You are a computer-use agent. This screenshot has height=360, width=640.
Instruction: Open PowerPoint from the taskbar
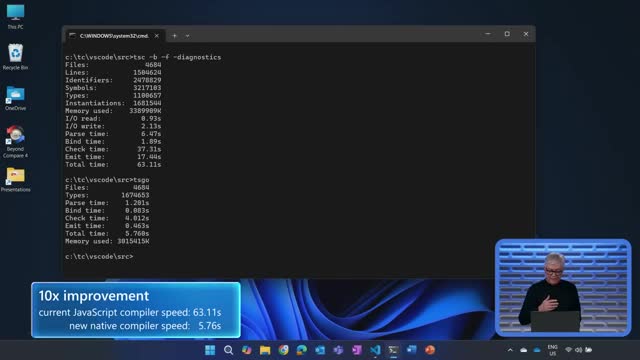tap(430, 350)
